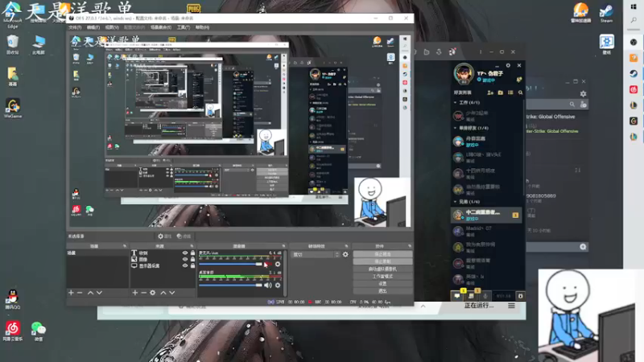Add a new source with plus button
The width and height of the screenshot is (644, 362).
click(x=135, y=293)
